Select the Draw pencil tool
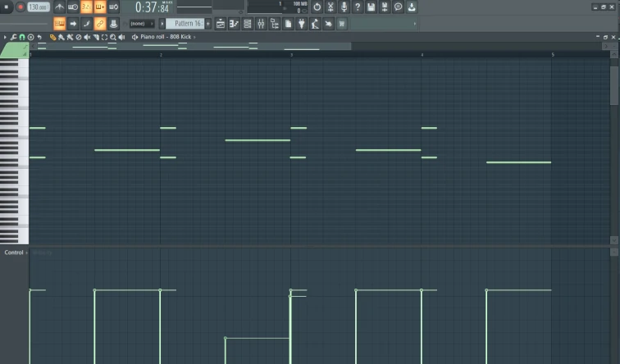Viewport: 620px width, 364px height. (52, 37)
